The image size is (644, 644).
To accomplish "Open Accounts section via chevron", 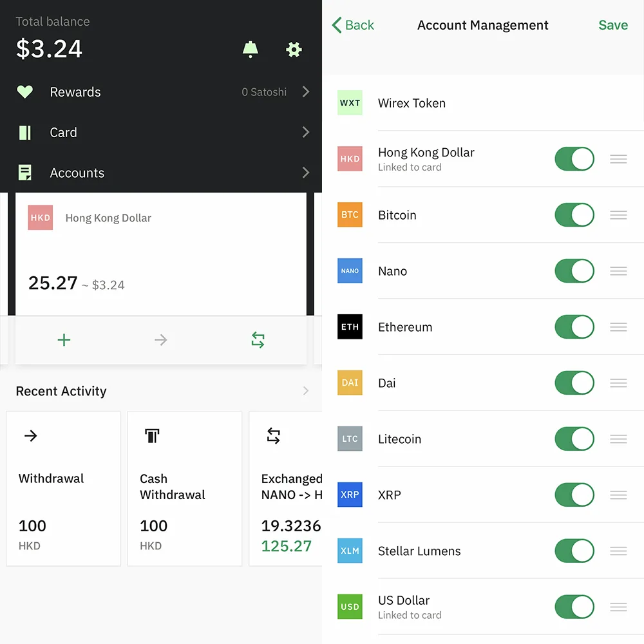I will pyautogui.click(x=305, y=173).
